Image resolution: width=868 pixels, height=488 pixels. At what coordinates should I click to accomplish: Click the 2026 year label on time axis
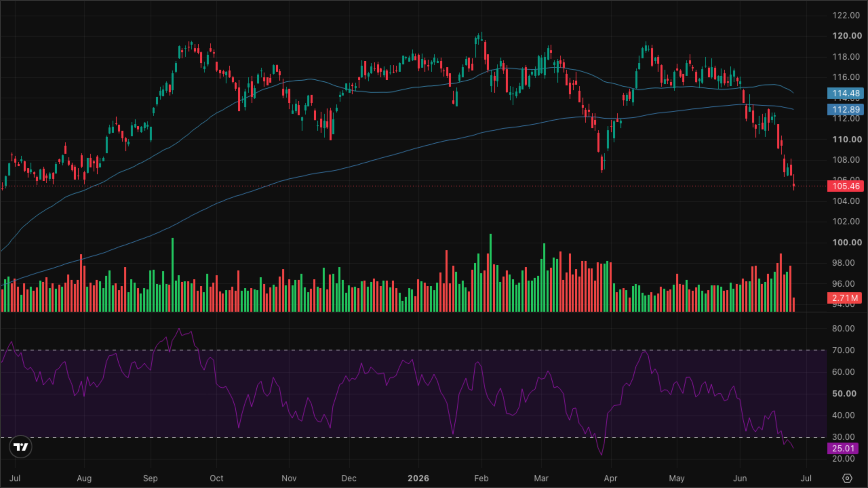tap(418, 478)
